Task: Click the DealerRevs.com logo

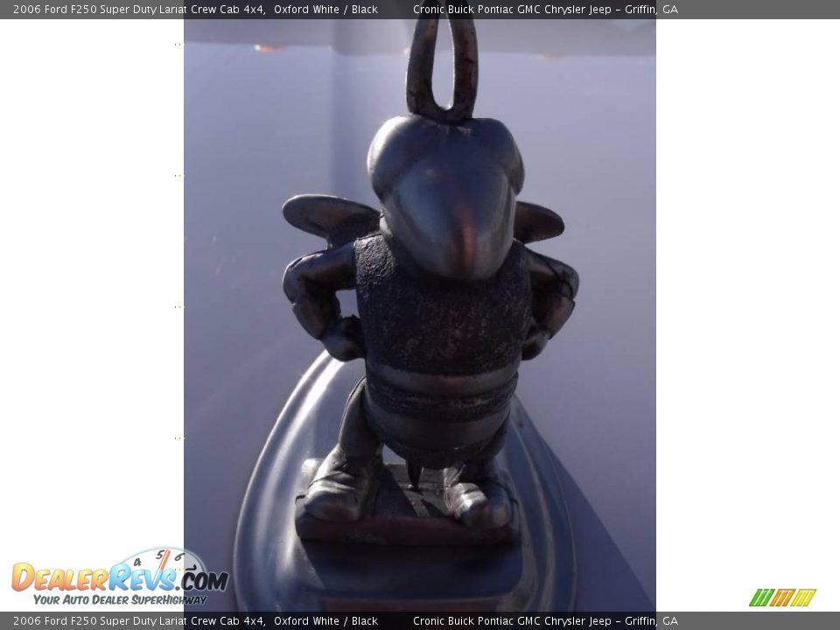Action: pos(120,577)
